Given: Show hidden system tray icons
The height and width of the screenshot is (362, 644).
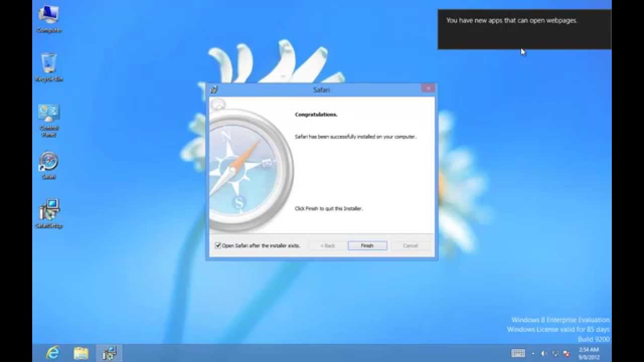Looking at the screenshot, I should click(533, 353).
